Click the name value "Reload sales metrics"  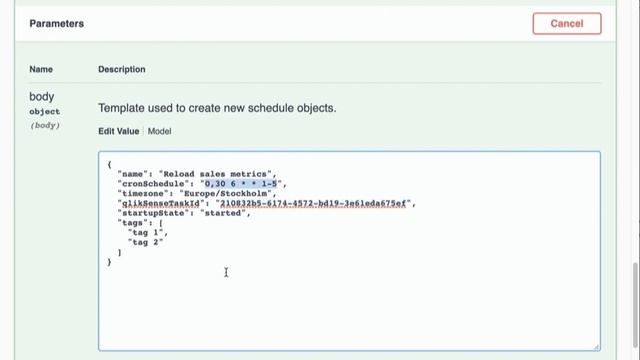pos(215,174)
